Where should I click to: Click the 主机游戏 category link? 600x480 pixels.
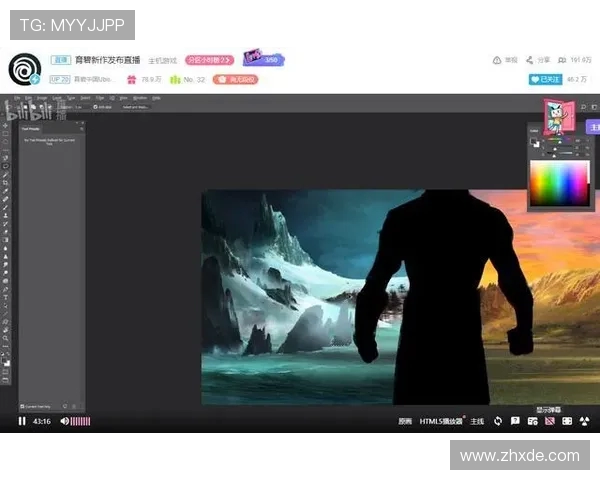tap(163, 61)
